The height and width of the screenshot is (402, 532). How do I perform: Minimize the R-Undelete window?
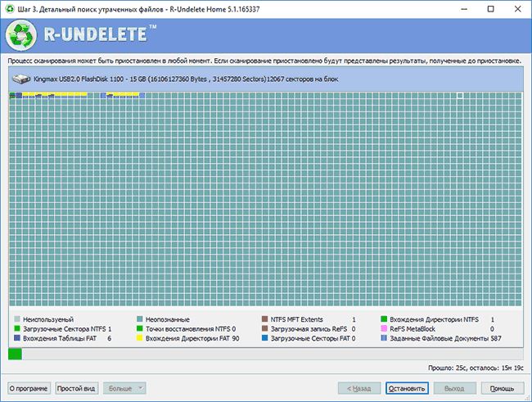coord(464,9)
